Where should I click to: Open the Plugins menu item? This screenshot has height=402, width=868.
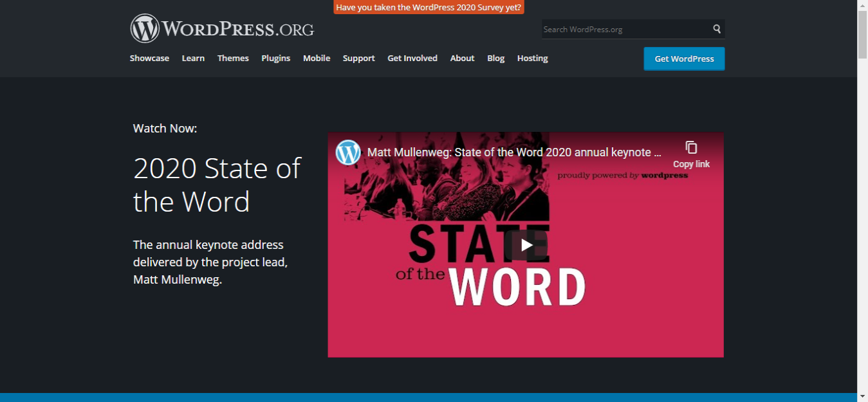tap(275, 58)
